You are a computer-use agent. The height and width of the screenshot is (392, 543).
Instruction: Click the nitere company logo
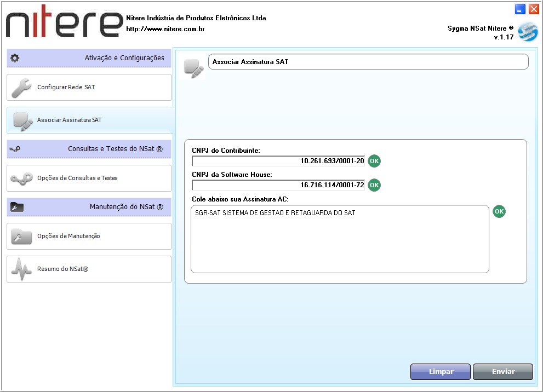(65, 21)
